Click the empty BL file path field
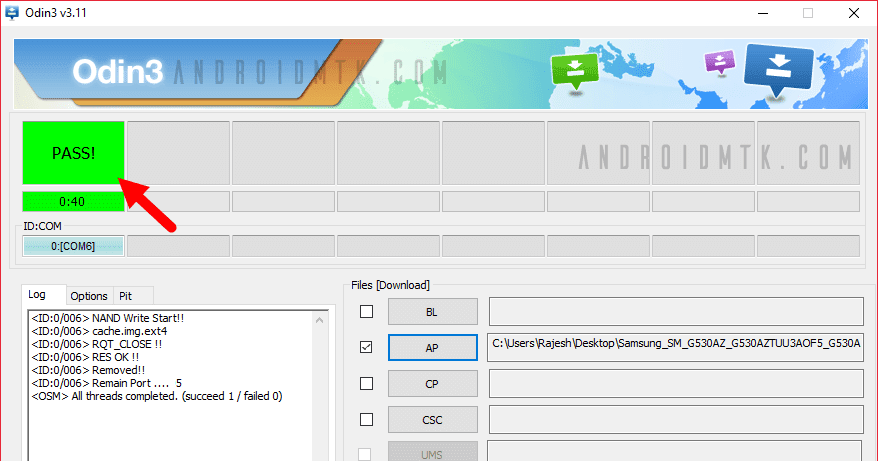 tap(676, 311)
